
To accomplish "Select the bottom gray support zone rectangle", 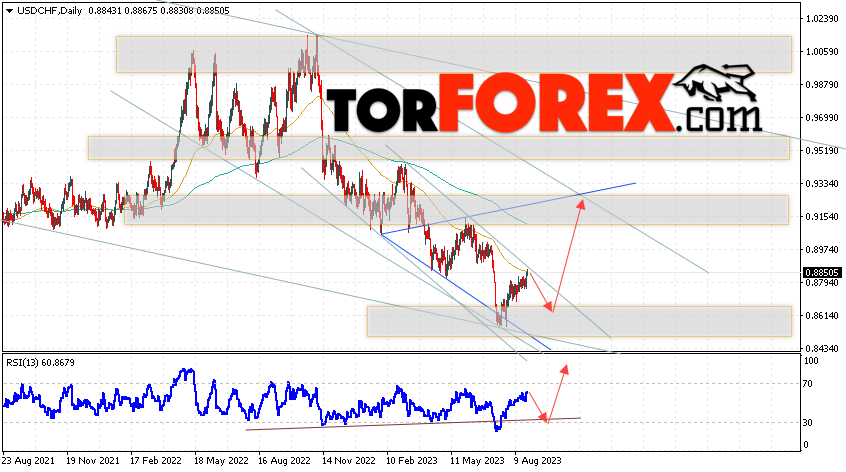I will [x=579, y=321].
